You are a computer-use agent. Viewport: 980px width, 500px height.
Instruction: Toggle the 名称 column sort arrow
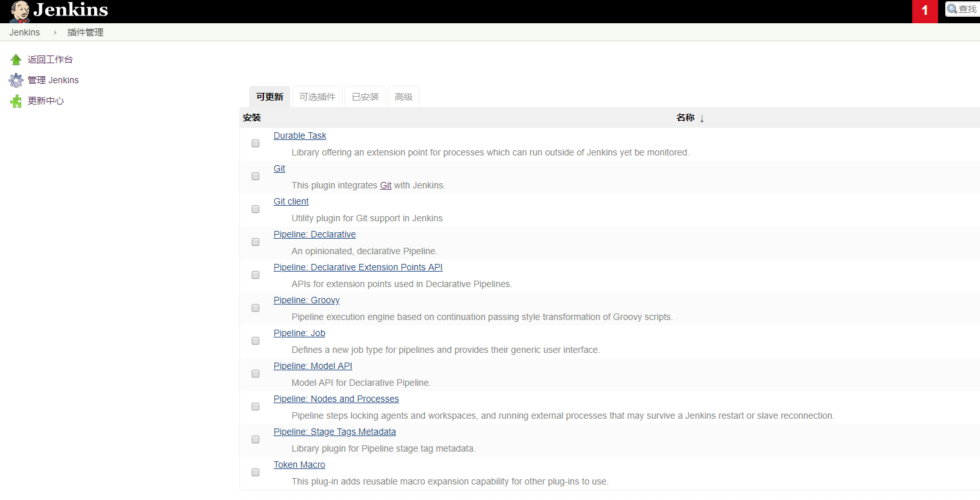click(x=701, y=118)
